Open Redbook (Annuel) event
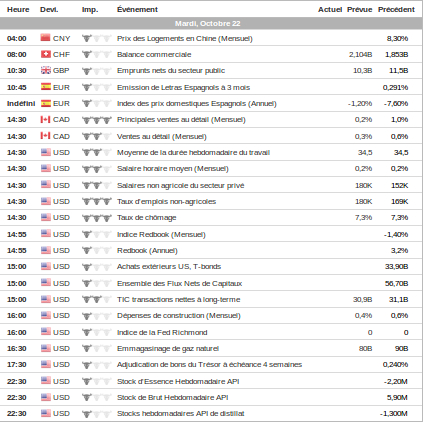Image resolution: width=425 pixels, height=422 pixels. [147, 250]
